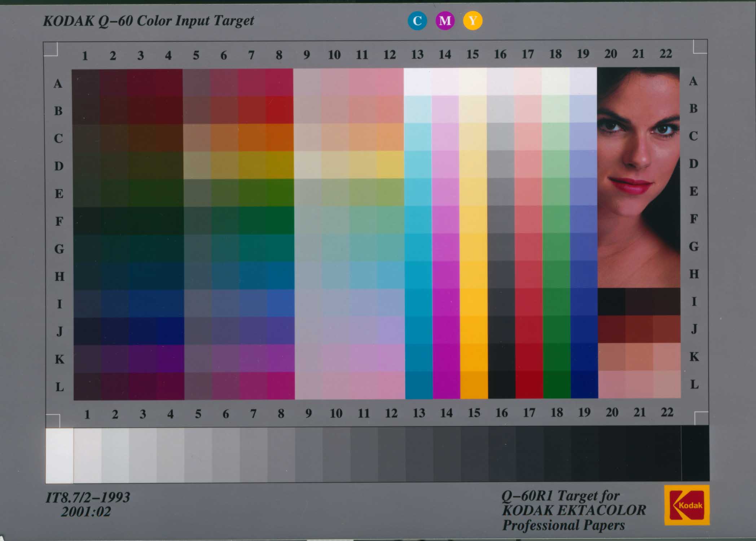Click the 'Professional Papers' text
Image resolution: width=756 pixels, height=541 pixels.
click(x=563, y=525)
